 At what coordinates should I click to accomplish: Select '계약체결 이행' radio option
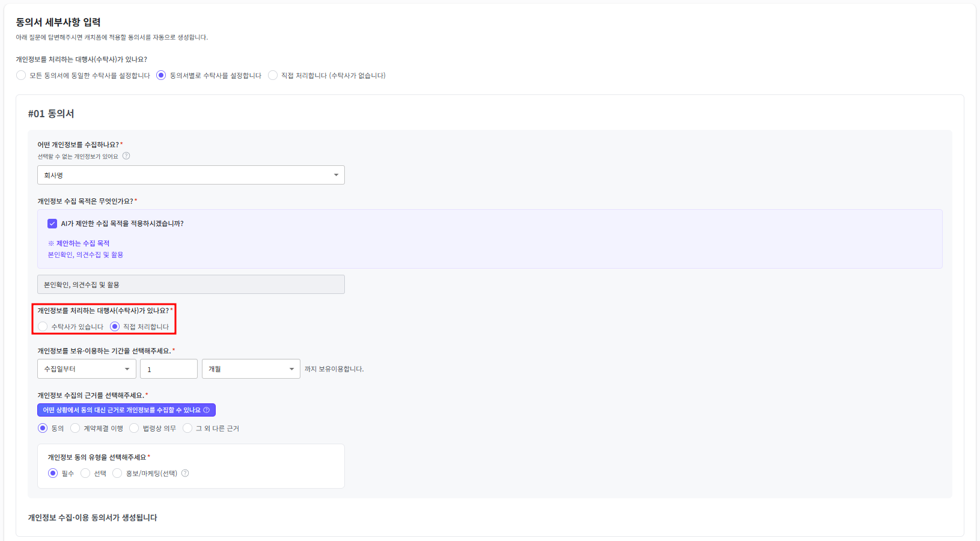75,428
